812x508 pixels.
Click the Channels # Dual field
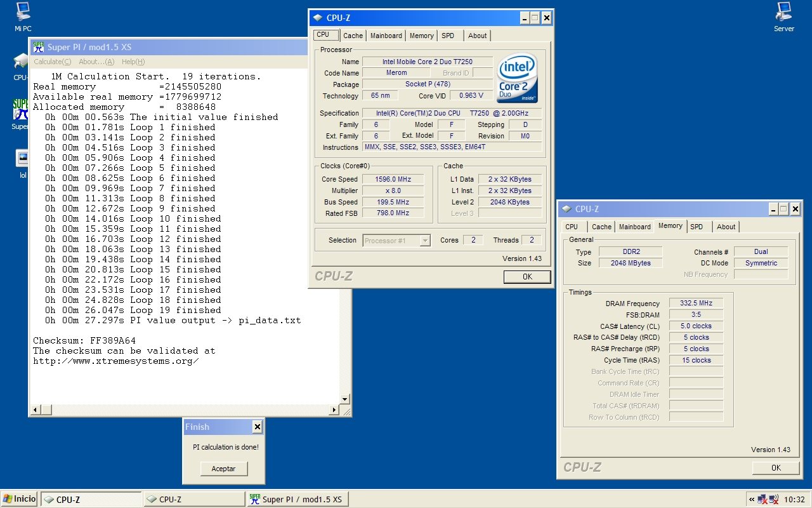tap(761, 251)
